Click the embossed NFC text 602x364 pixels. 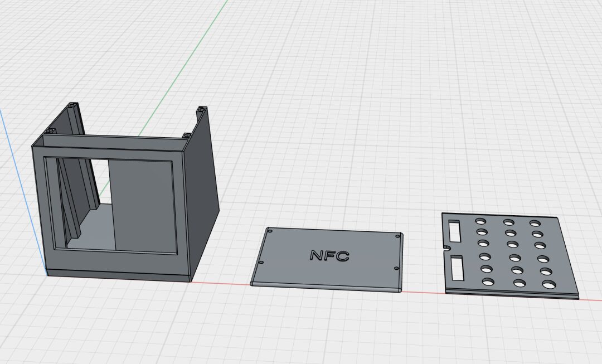[329, 255]
